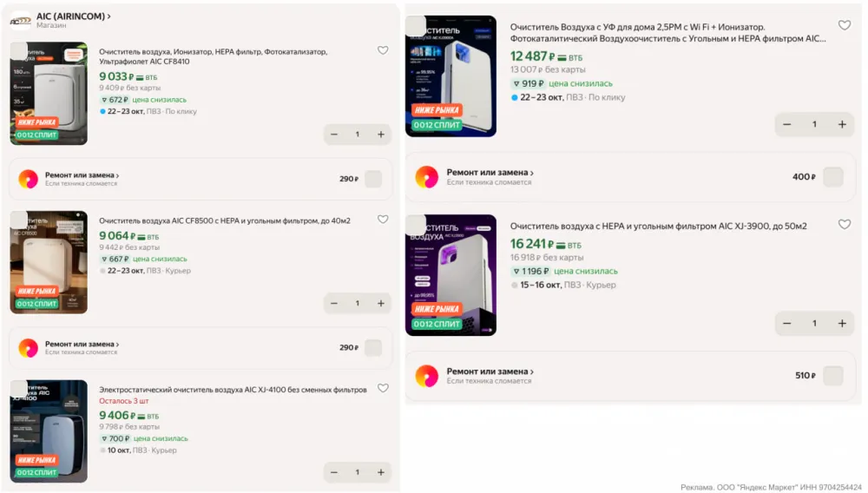Click heart icon for AIC CF8500 purifier
The width and height of the screenshot is (868, 493).
[383, 219]
